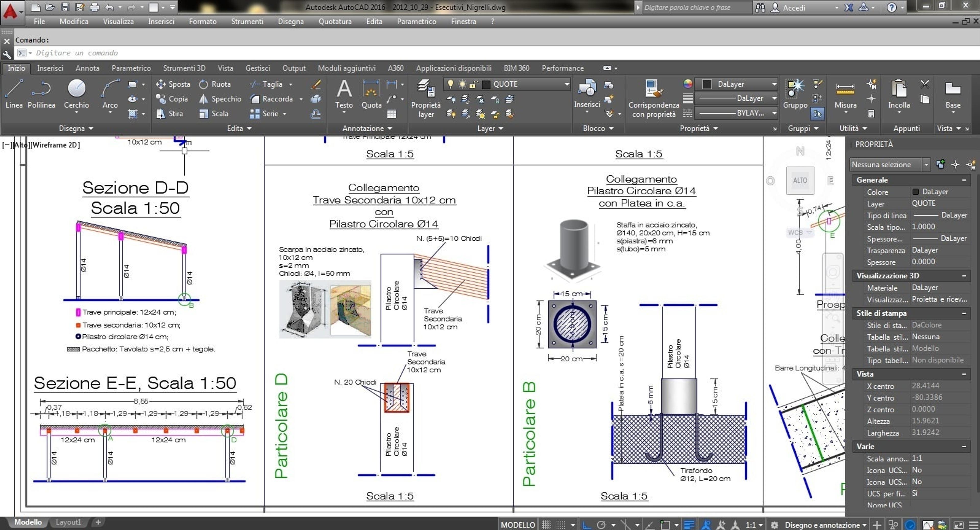Image resolution: width=980 pixels, height=530 pixels.
Task: Activate the Specchio mirror tool
Action: tap(220, 99)
